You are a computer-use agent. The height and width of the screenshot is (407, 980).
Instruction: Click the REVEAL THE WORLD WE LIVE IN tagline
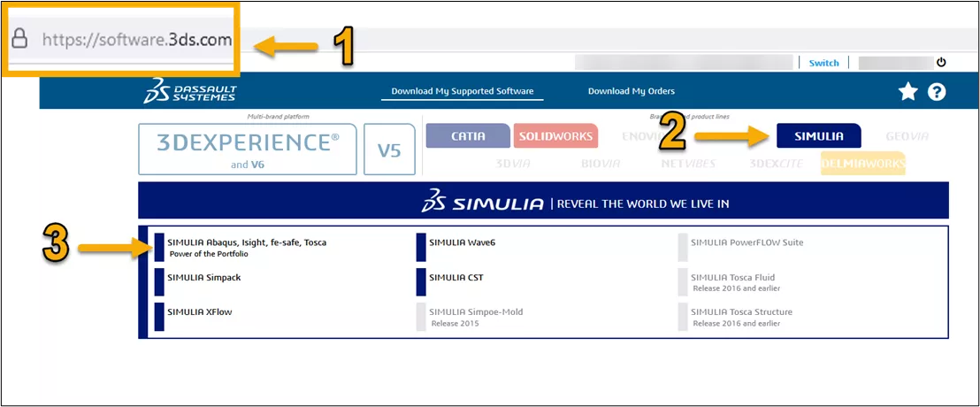pos(643,203)
